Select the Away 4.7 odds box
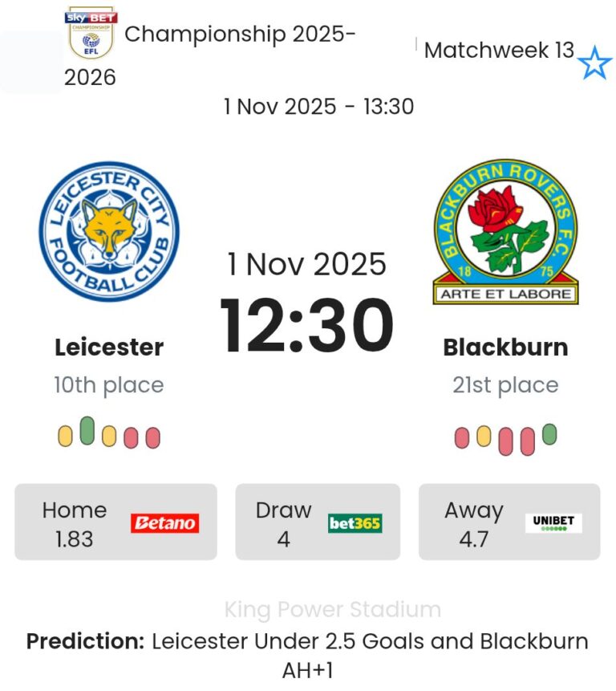This screenshot has height=691, width=616. [509, 522]
